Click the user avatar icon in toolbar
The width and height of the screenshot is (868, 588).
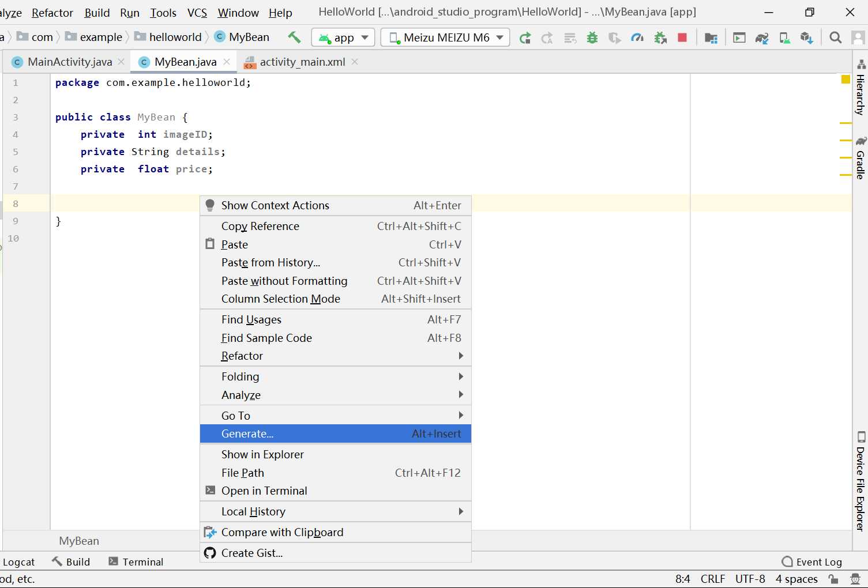(x=858, y=37)
